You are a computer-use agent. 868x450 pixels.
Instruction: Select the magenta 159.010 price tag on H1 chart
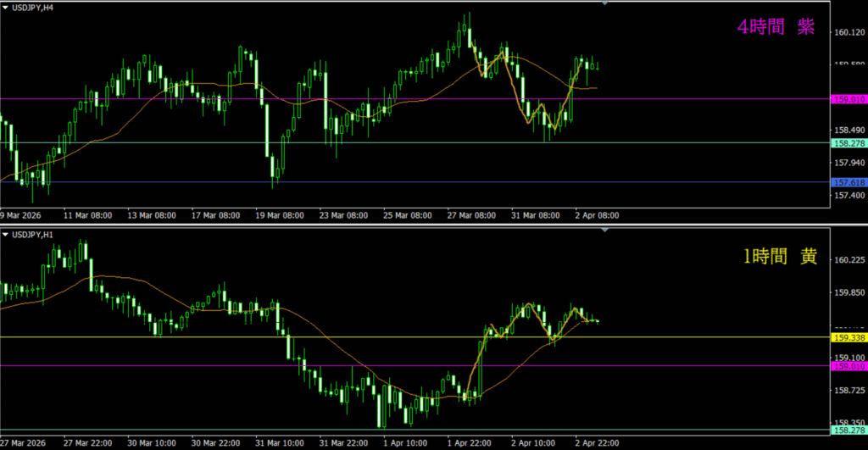pos(848,366)
